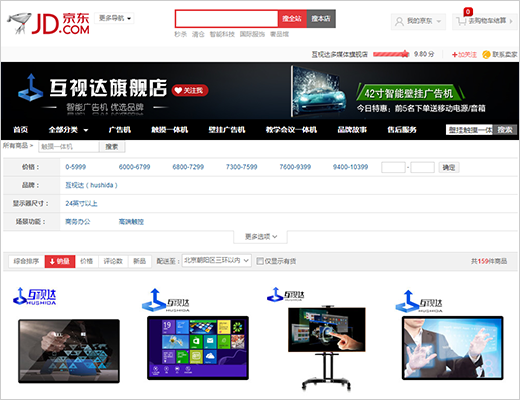Sort by 新品

point(140,261)
